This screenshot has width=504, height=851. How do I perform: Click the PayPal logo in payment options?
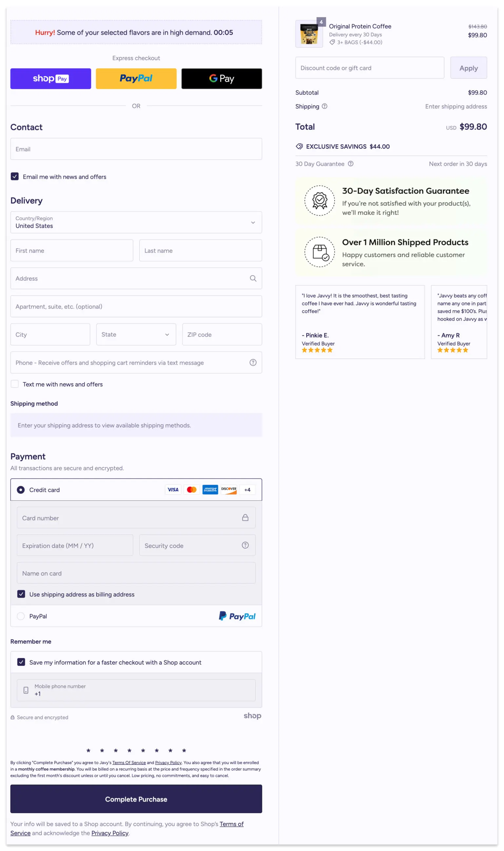pos(237,616)
